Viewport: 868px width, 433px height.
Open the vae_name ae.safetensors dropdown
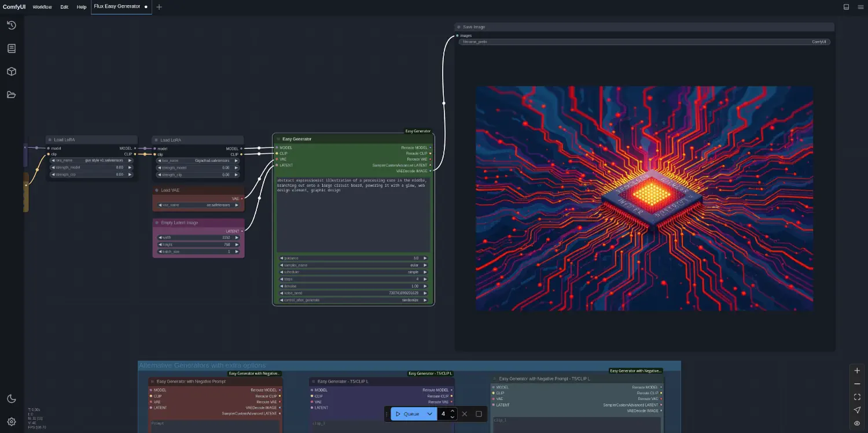[x=198, y=205]
